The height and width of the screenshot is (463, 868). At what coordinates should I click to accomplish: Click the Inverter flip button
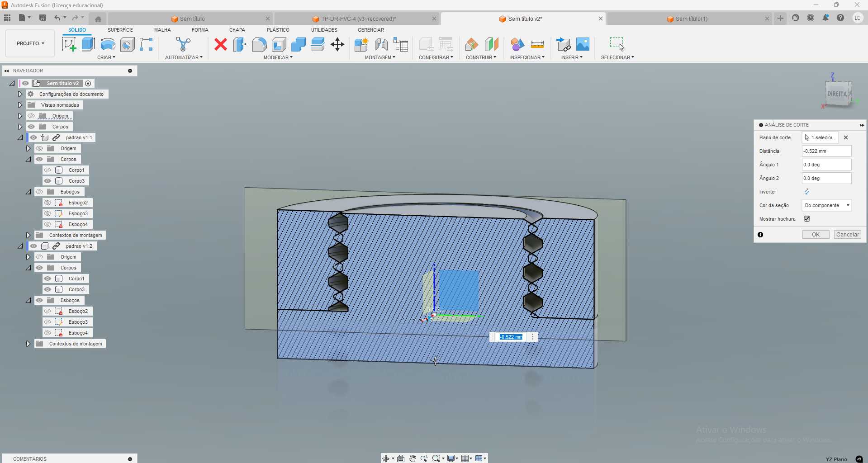tap(807, 192)
